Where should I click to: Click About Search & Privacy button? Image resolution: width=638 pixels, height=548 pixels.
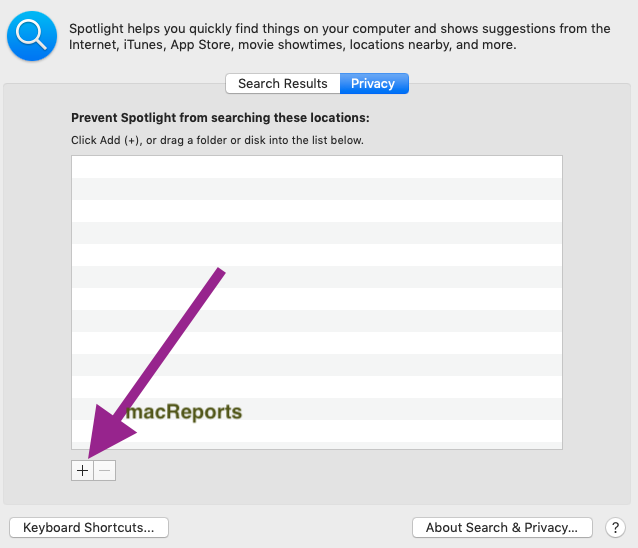[x=502, y=528]
